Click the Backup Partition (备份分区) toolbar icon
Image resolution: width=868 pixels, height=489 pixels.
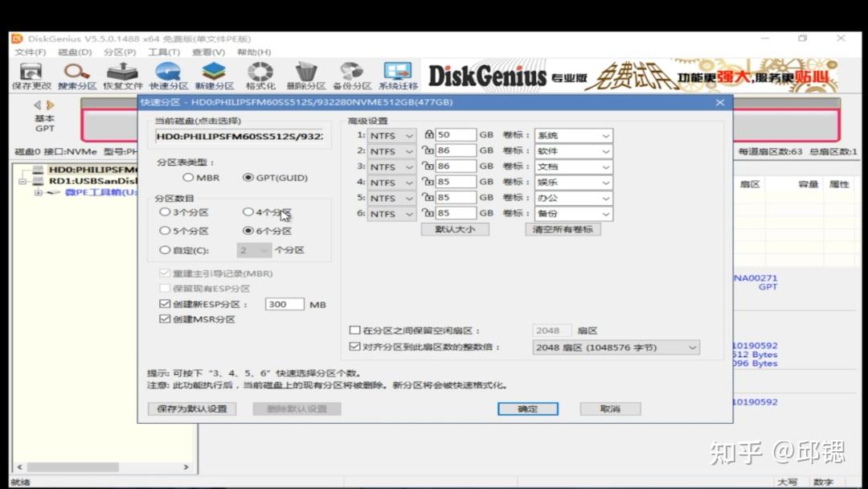pos(351,76)
